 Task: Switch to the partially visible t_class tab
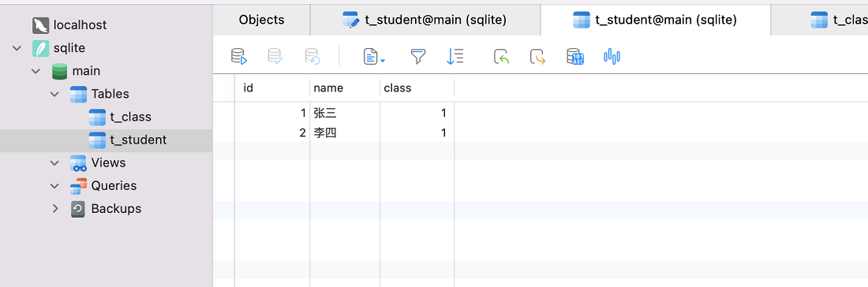pos(819,20)
